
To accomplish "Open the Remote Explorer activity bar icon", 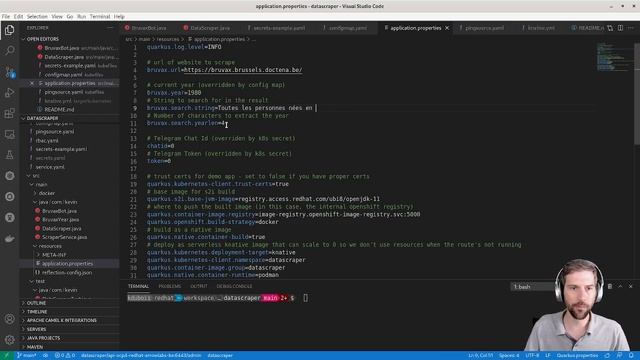I will [x=9, y=134].
